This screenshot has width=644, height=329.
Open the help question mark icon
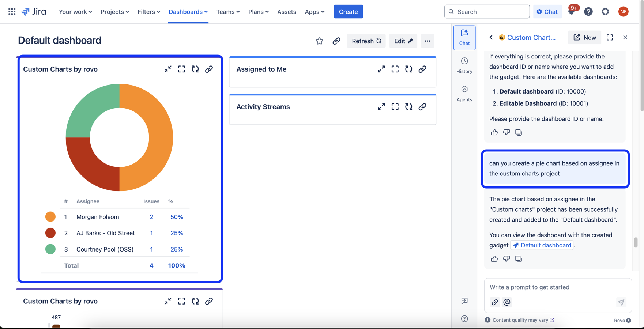coord(588,12)
